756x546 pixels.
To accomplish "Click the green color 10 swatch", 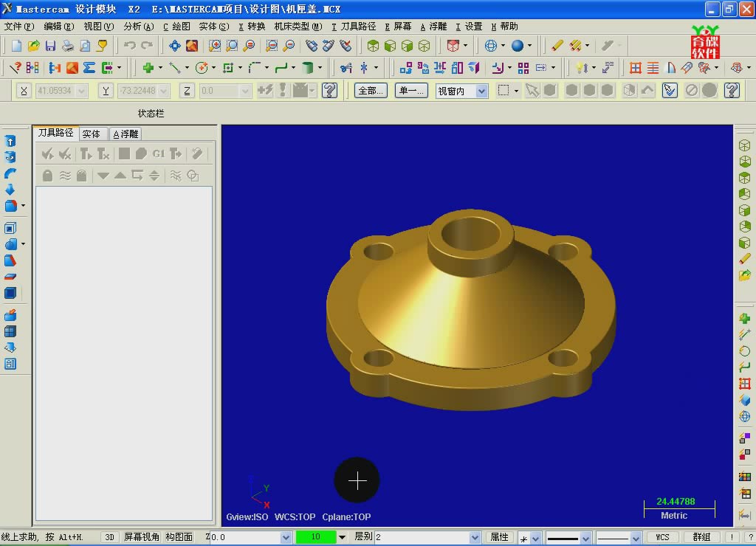I will (x=316, y=537).
